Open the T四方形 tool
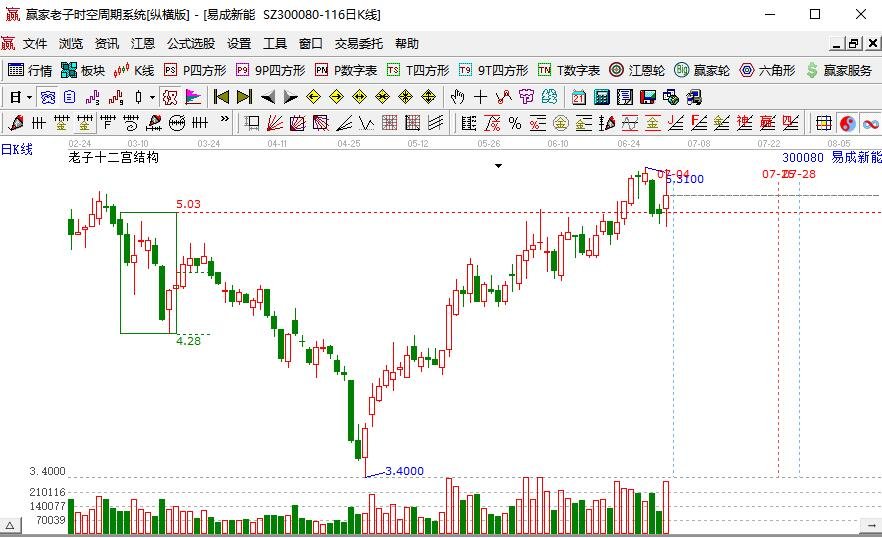882x538 pixels. (418, 70)
